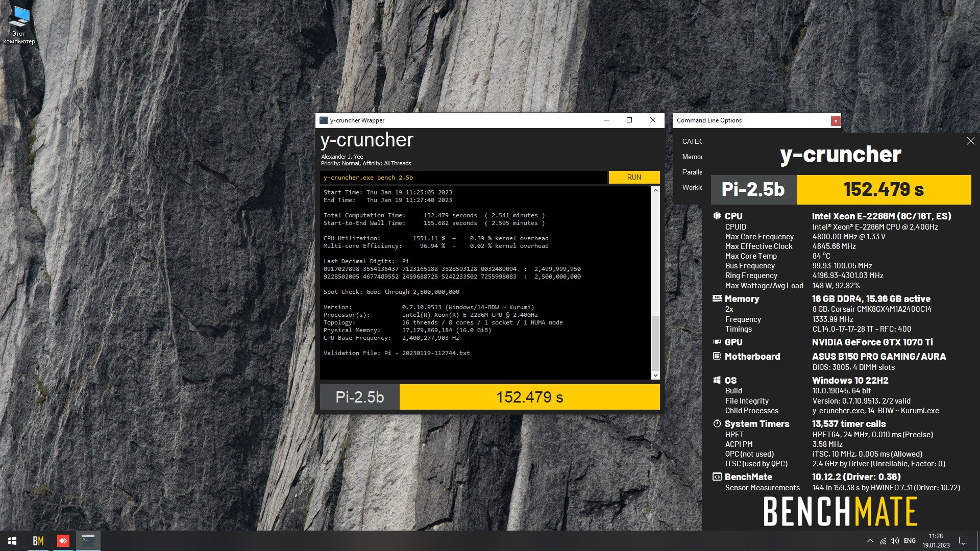980x551 pixels.
Task: Open Этот компьютер desktop icon
Action: coord(19,25)
